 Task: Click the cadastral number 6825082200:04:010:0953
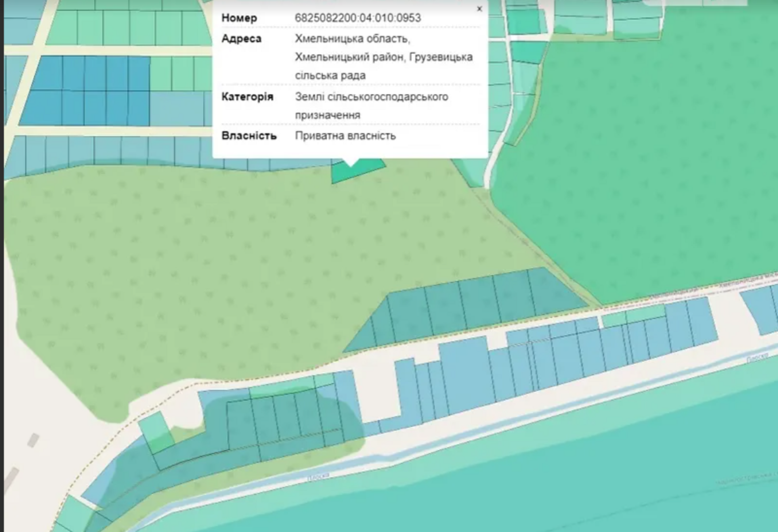coord(357,18)
